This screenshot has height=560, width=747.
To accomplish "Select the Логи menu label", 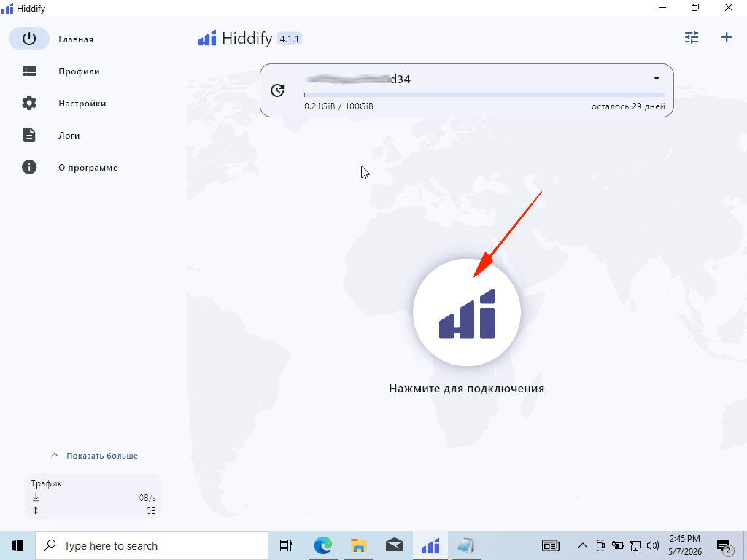I will (69, 135).
